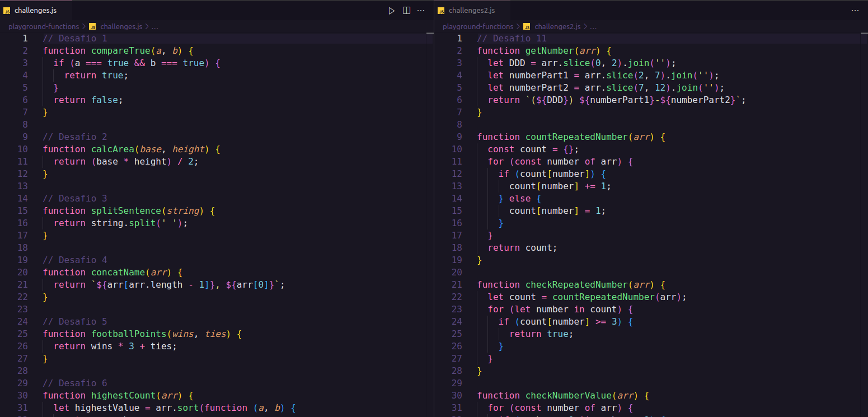The width and height of the screenshot is (868, 417).
Task: Click the checkRepeatedNumber function name
Action: pyautogui.click(x=576, y=284)
